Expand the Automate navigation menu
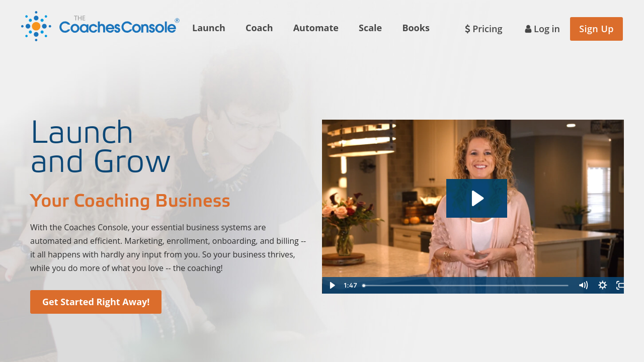 pyautogui.click(x=316, y=28)
